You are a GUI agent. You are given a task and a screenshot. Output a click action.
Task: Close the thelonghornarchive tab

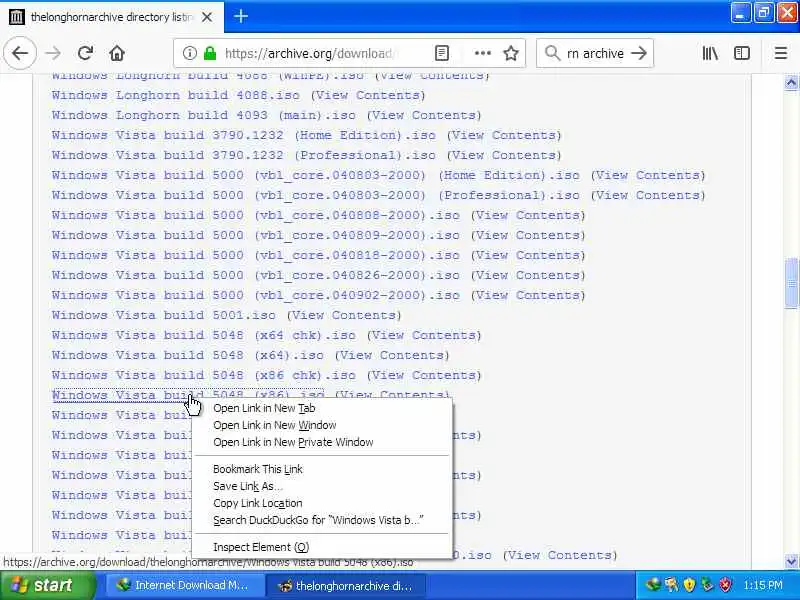tap(207, 17)
